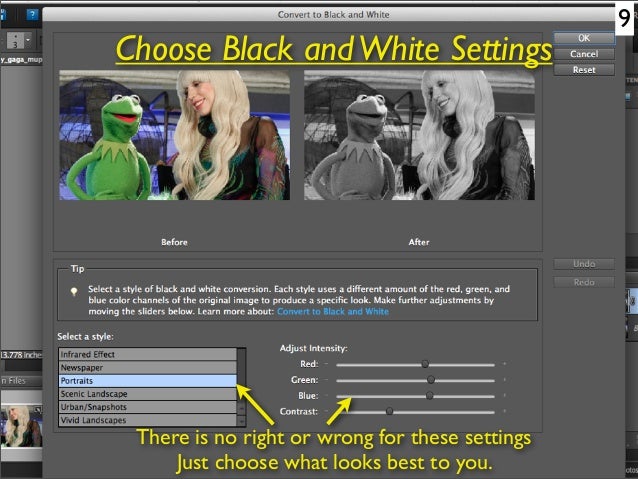Decrease Contrast with the minus icon
638x479 pixels.
[x=326, y=411]
